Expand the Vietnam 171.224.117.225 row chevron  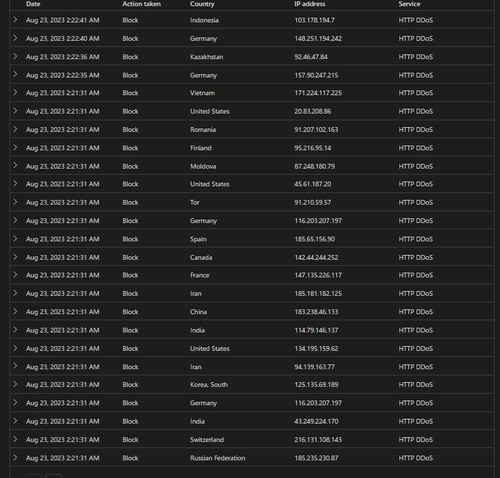coord(15,92)
